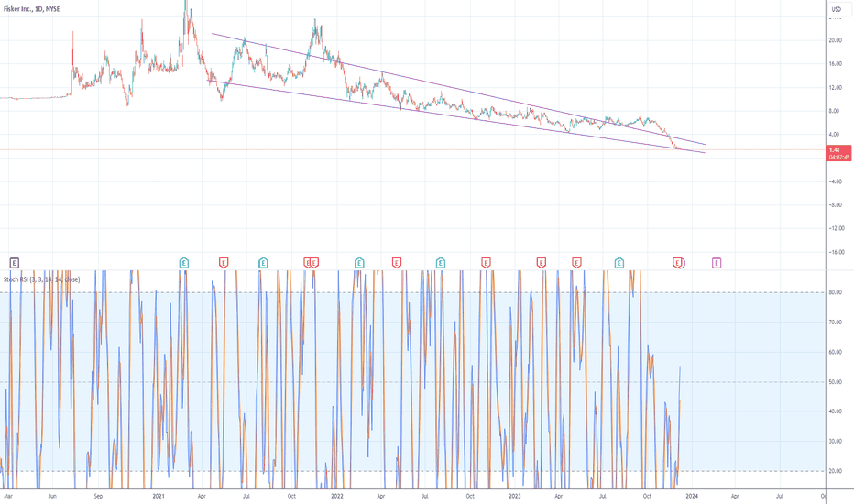Click the -12.00 label on the price axis
The image size is (854, 504).
pyautogui.click(x=836, y=228)
